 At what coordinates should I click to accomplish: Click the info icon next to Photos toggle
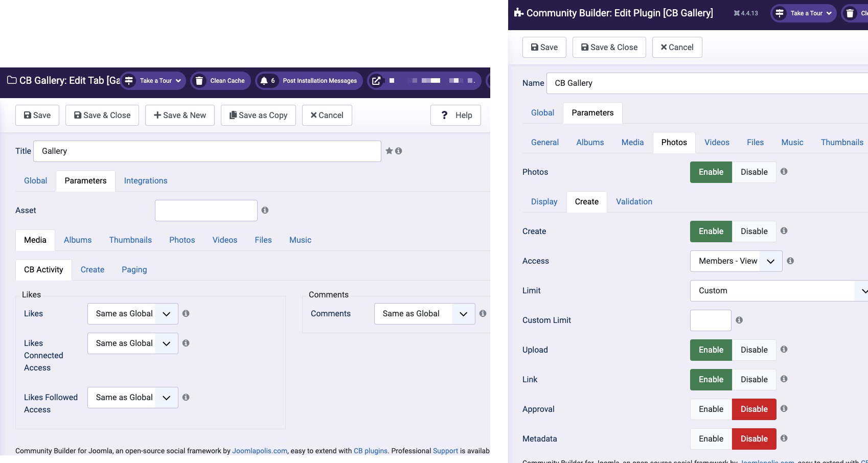[784, 171]
